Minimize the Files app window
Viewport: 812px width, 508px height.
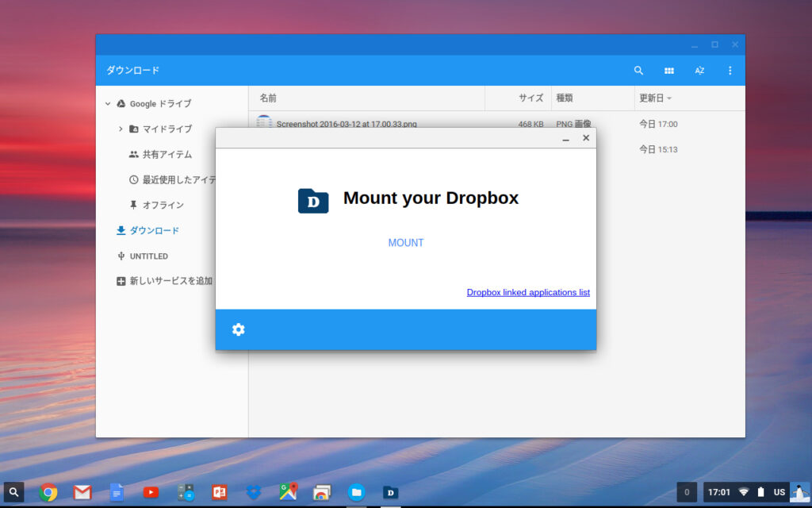[x=695, y=45]
